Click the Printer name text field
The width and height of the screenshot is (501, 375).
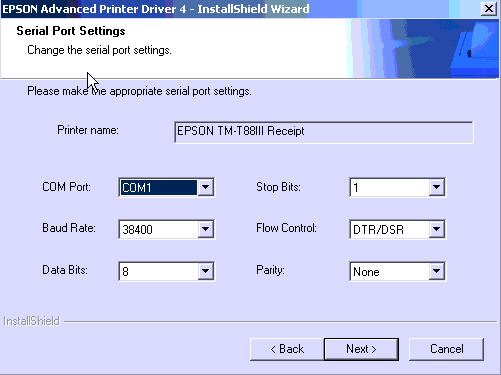(324, 132)
